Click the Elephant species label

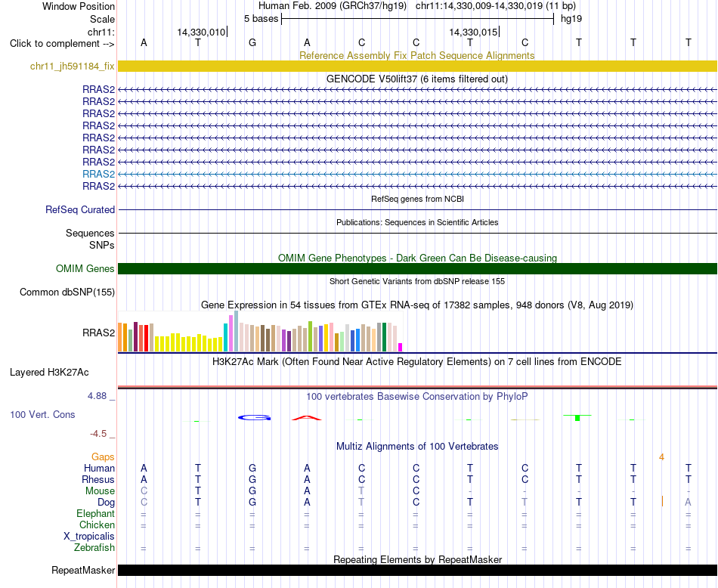click(x=96, y=513)
